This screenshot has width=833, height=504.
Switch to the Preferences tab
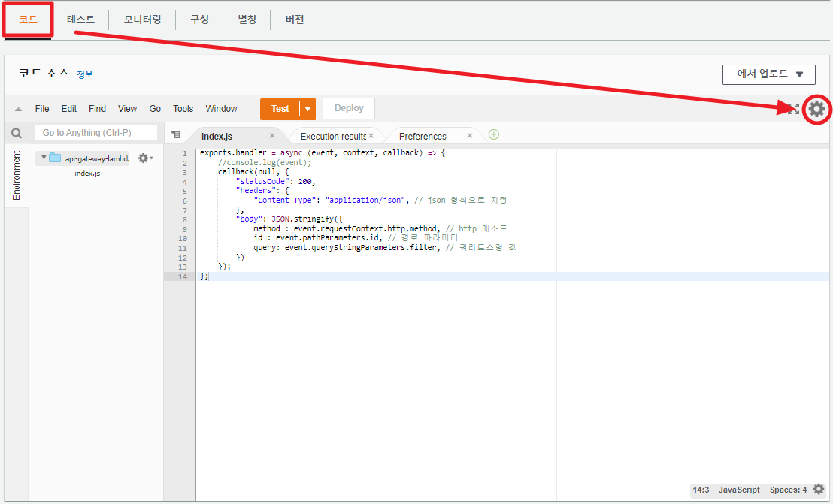tap(423, 135)
